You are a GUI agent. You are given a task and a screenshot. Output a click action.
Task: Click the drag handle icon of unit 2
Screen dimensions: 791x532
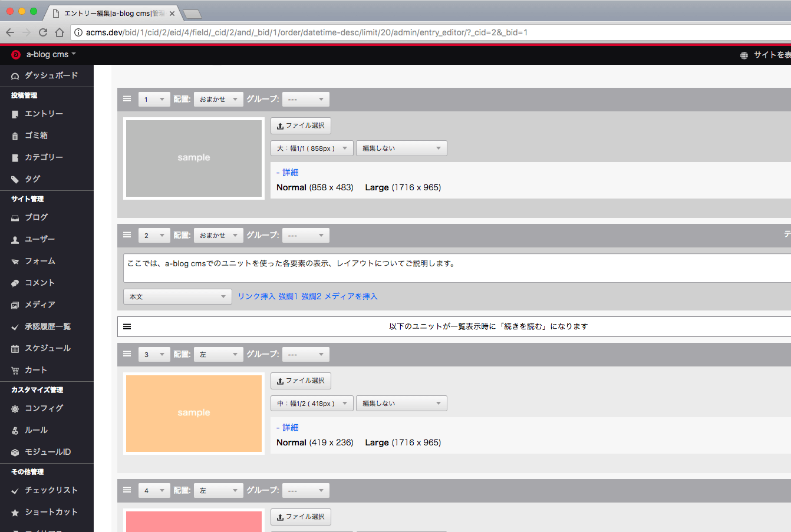click(x=127, y=235)
